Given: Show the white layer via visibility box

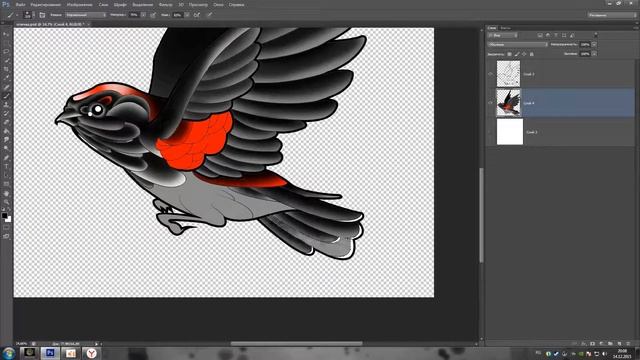Looking at the screenshot, I should click(491, 132).
